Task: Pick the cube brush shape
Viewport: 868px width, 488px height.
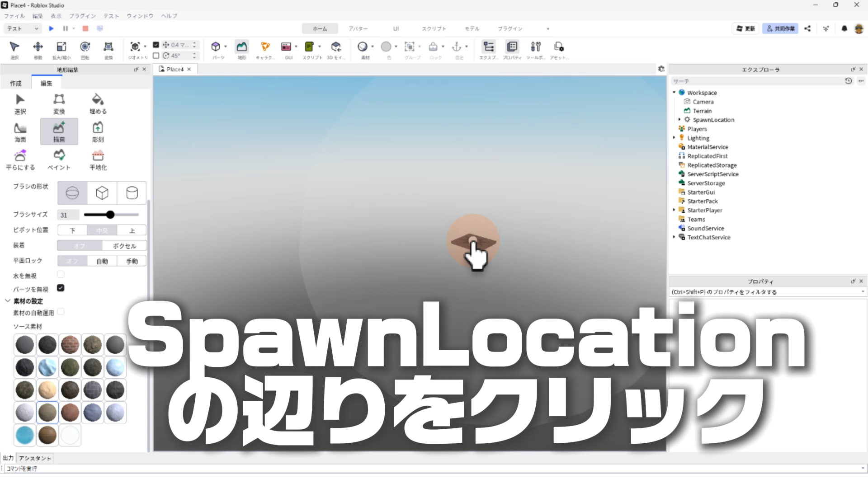Action: 102,193
